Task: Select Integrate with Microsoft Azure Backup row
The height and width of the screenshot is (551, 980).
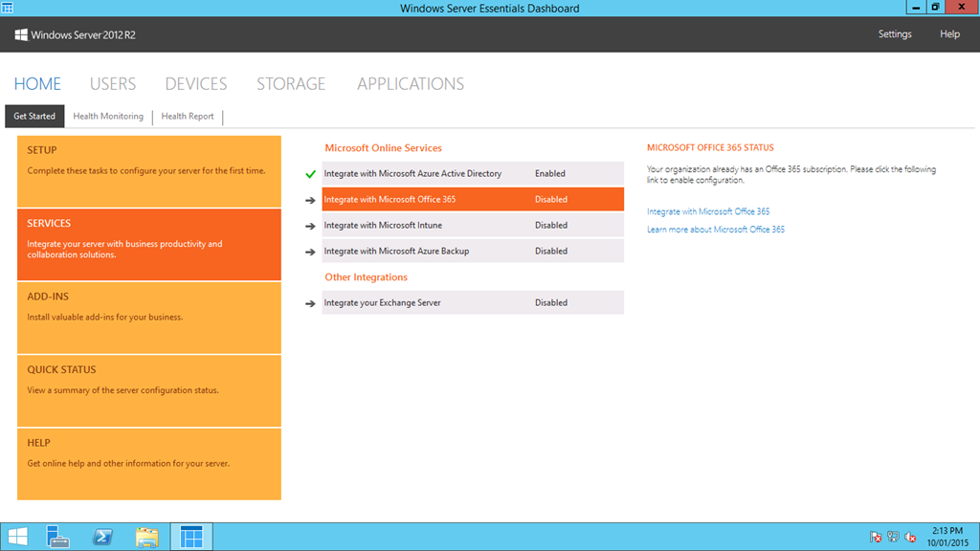Action: click(473, 252)
